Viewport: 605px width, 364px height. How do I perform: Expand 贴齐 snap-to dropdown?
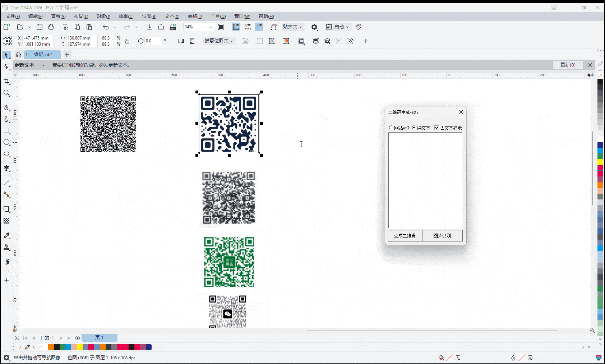click(x=301, y=27)
